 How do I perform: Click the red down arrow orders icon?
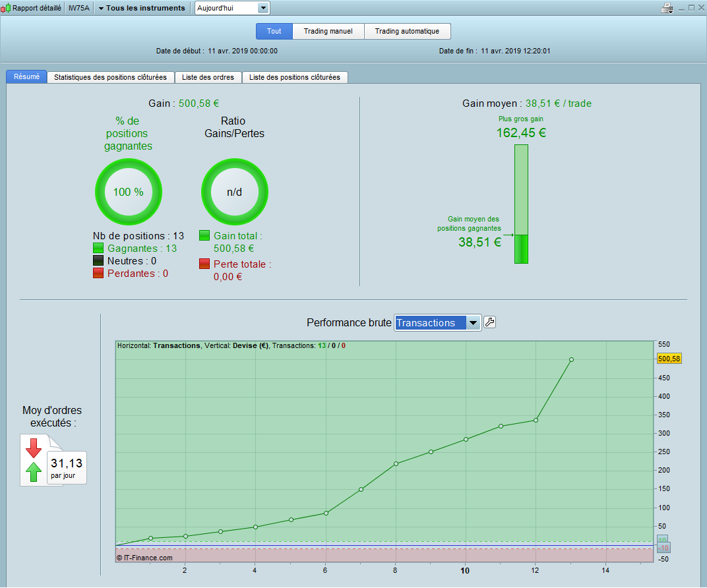pos(34,448)
